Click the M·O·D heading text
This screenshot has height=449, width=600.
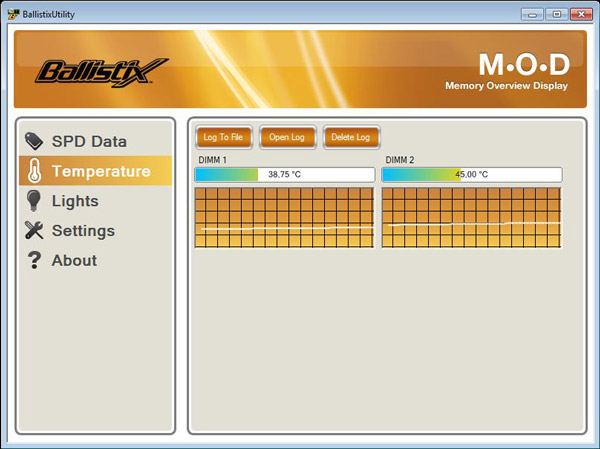tap(524, 64)
